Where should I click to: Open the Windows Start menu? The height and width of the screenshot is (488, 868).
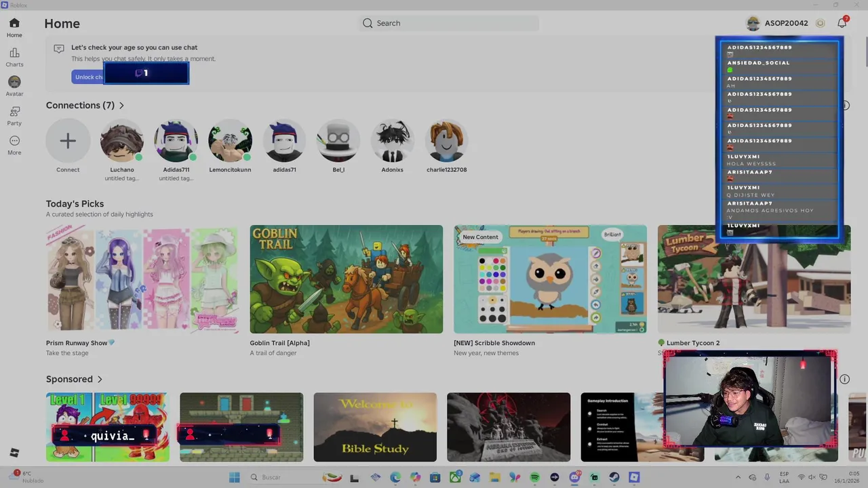pos(234,477)
